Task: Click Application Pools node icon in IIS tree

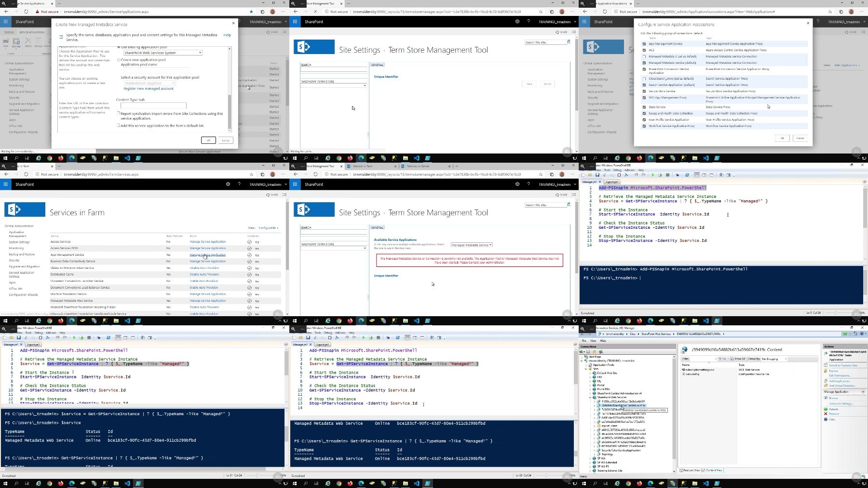Action: click(x=590, y=365)
